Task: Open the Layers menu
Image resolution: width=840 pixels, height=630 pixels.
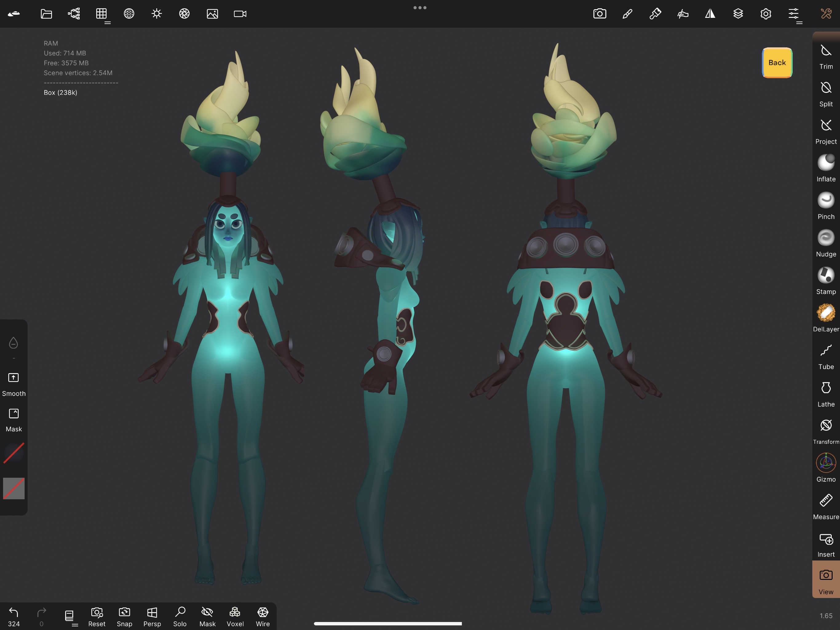Action: click(738, 14)
